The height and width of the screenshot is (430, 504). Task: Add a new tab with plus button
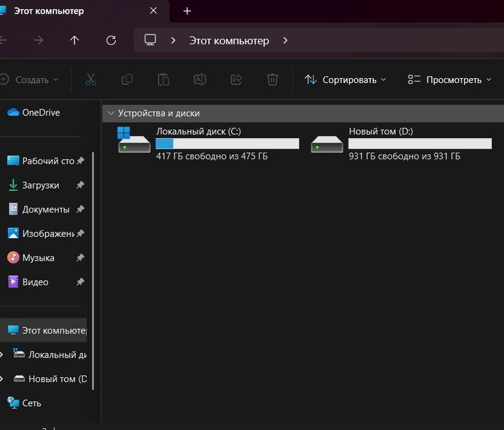(187, 11)
